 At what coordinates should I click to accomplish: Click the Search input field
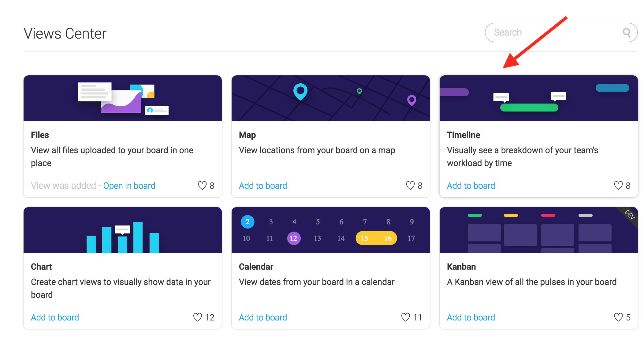click(x=561, y=32)
